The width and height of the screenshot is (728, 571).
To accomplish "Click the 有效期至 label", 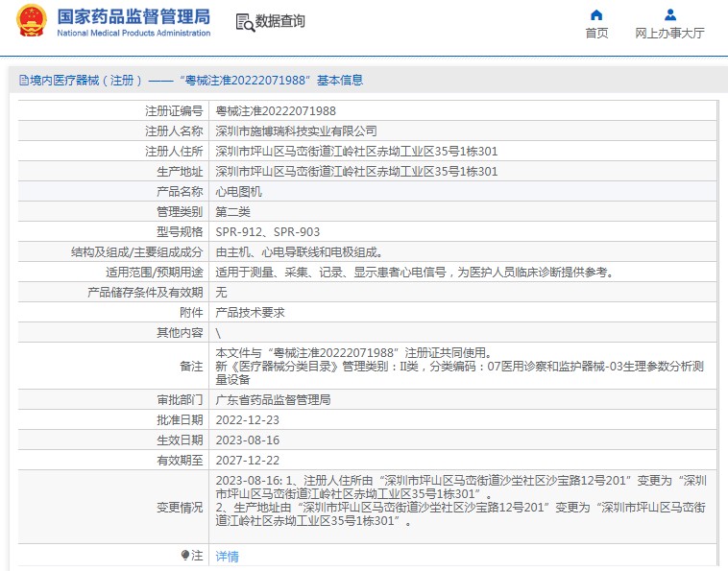I will click(180, 460).
